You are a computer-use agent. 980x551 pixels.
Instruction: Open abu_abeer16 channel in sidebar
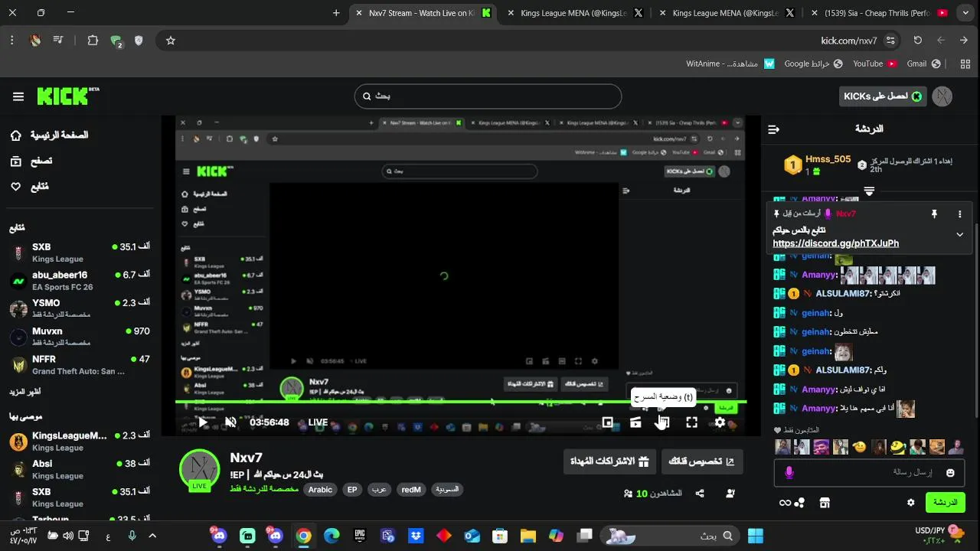[x=81, y=281]
